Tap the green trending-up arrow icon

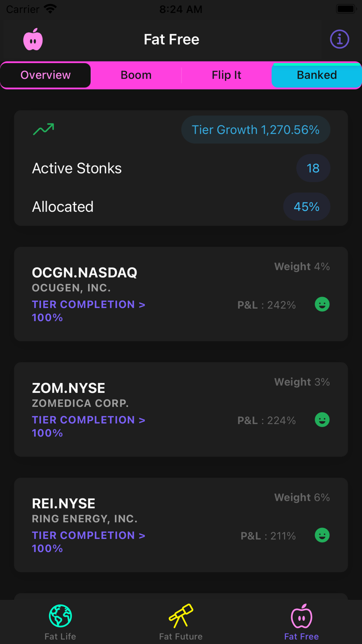43,129
